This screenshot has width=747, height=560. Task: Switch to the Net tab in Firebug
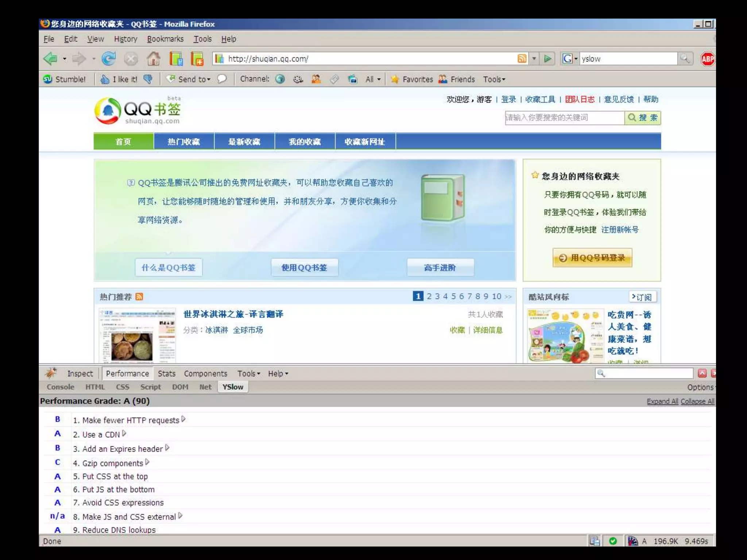point(205,387)
